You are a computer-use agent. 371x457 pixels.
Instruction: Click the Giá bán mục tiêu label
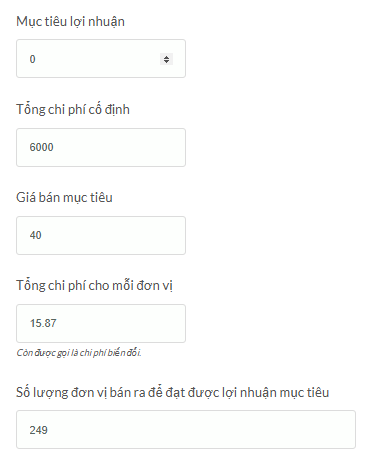click(x=64, y=197)
